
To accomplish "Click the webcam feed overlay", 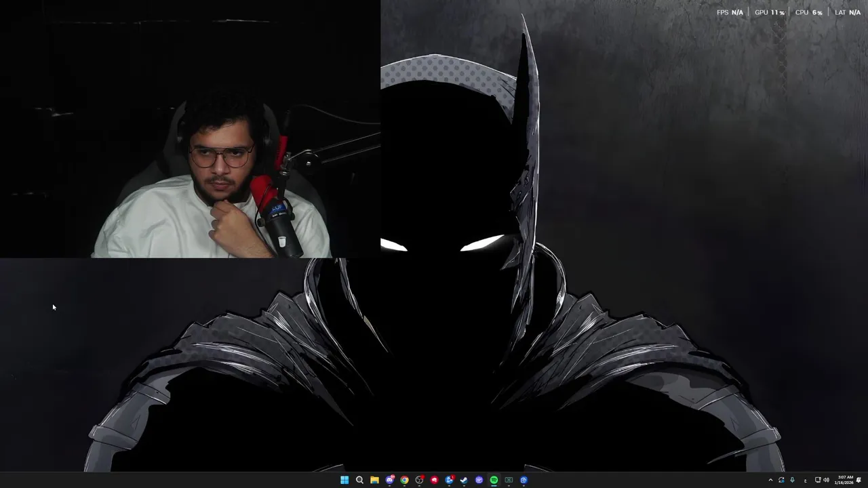I will (x=190, y=129).
